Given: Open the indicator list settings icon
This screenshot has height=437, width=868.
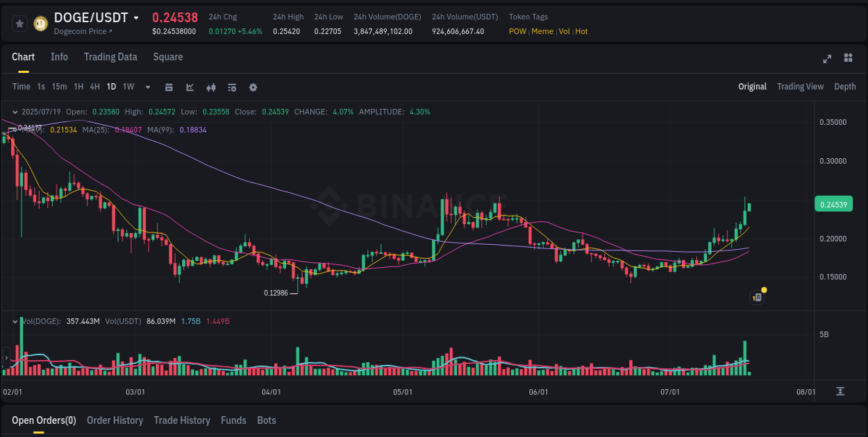Looking at the screenshot, I should coord(231,87).
